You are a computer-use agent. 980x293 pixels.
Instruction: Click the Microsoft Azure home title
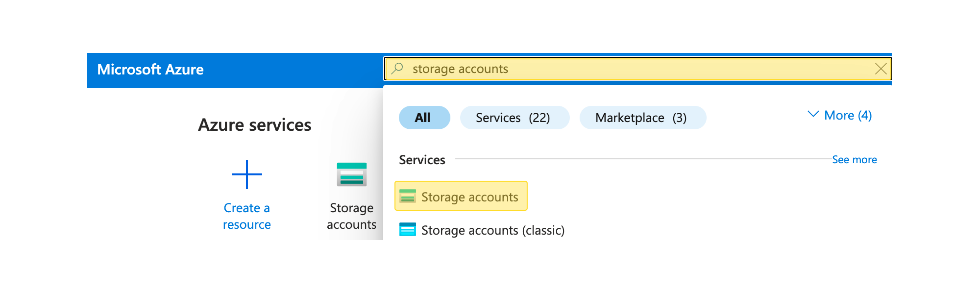[x=150, y=70]
